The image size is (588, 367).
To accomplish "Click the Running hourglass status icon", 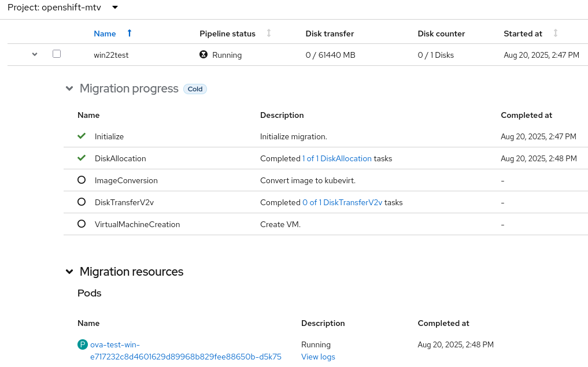I will (x=203, y=55).
